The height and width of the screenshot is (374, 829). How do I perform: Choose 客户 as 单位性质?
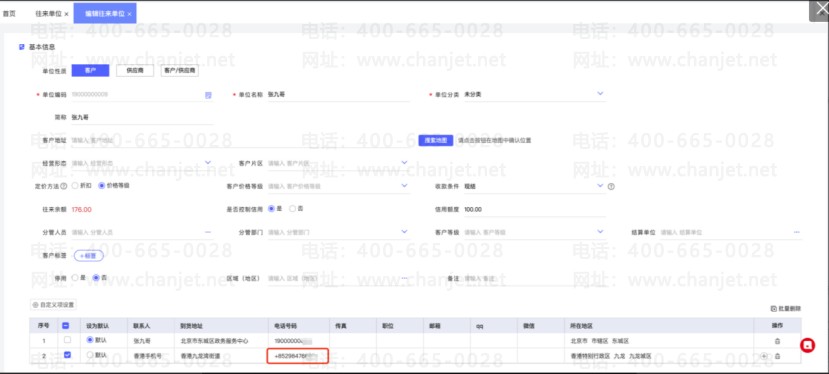pyautogui.click(x=90, y=70)
